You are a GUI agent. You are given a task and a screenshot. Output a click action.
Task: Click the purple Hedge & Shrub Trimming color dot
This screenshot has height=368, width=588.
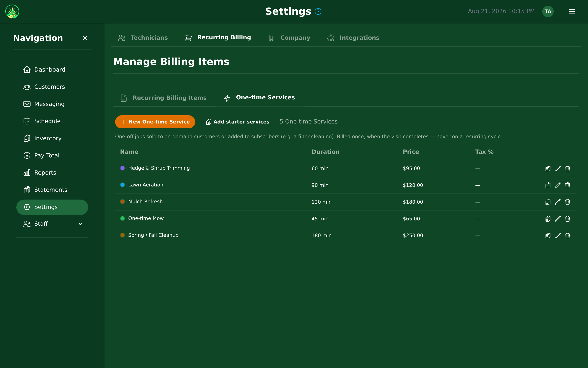(x=122, y=168)
